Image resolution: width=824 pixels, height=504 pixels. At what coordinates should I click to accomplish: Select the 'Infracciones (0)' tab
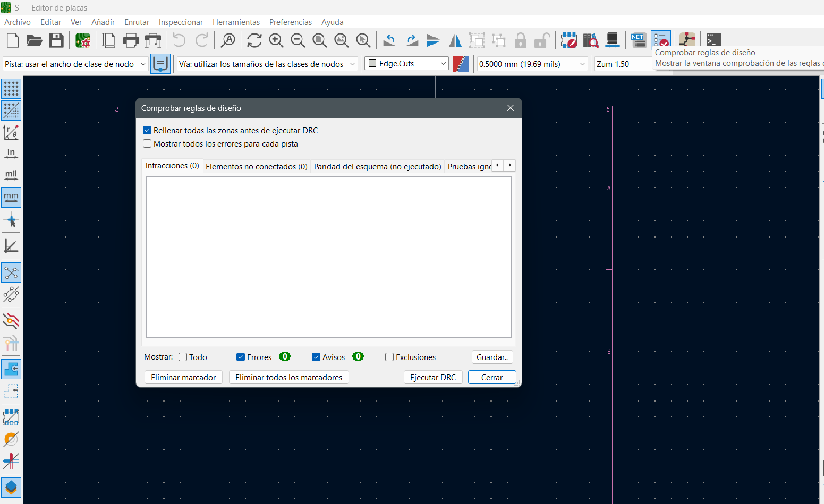pyautogui.click(x=172, y=166)
